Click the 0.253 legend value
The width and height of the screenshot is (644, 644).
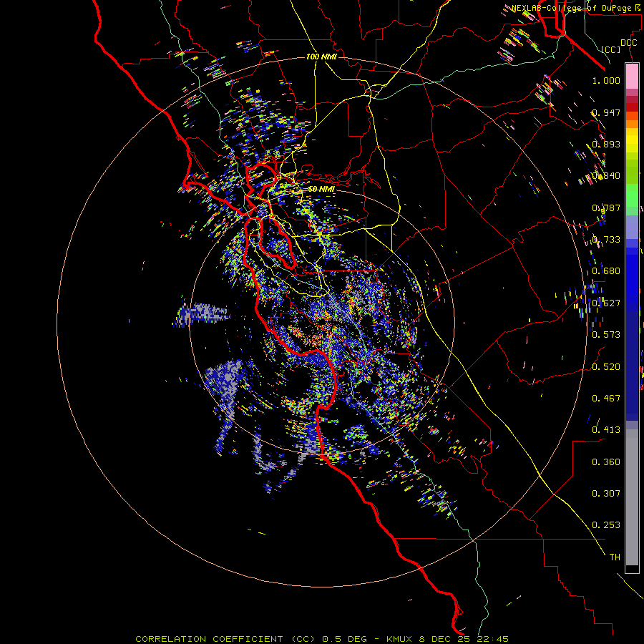pos(606,525)
